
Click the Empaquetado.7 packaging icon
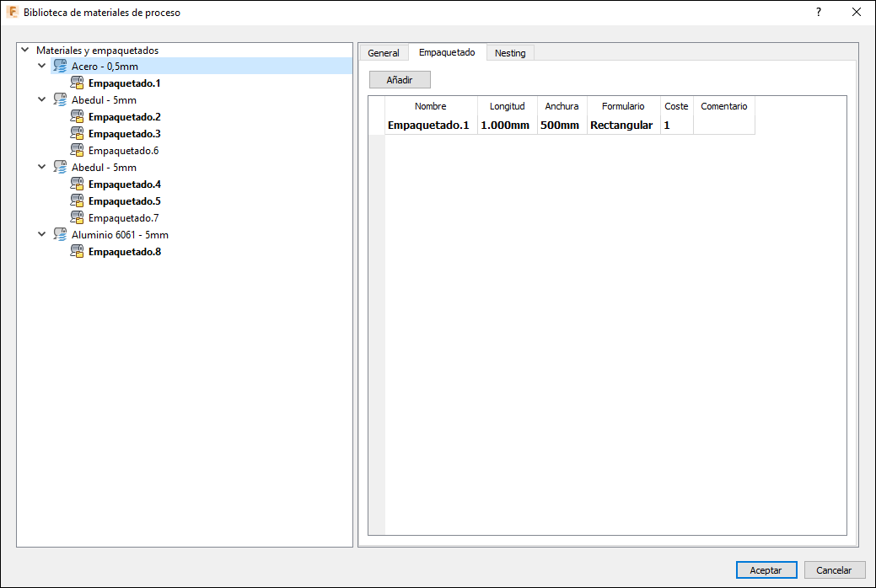[x=77, y=217]
